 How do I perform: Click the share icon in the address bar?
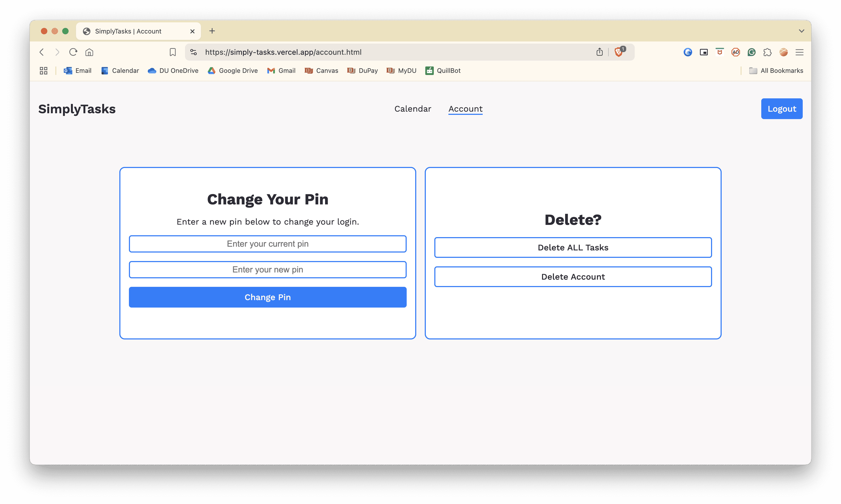599,52
